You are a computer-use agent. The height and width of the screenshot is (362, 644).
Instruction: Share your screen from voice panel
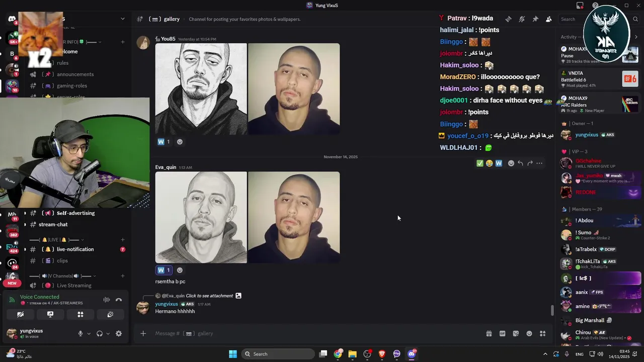(x=50, y=314)
